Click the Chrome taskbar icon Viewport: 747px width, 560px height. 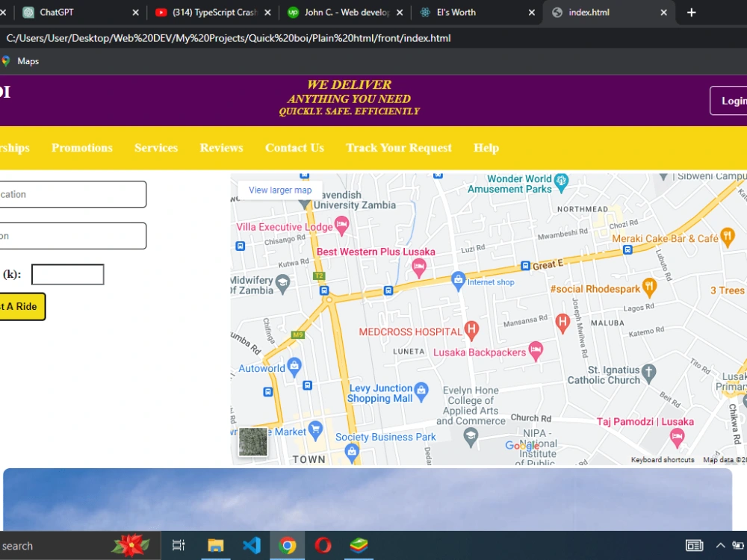(x=288, y=546)
